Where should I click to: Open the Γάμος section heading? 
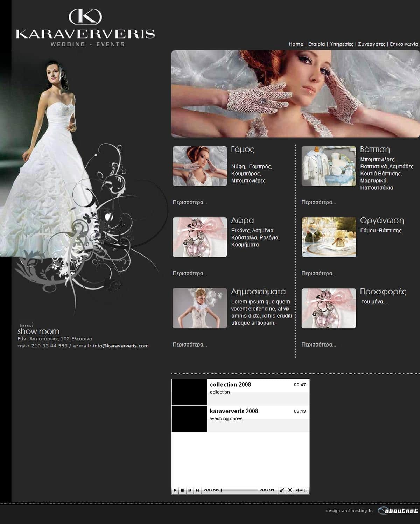tap(243, 149)
